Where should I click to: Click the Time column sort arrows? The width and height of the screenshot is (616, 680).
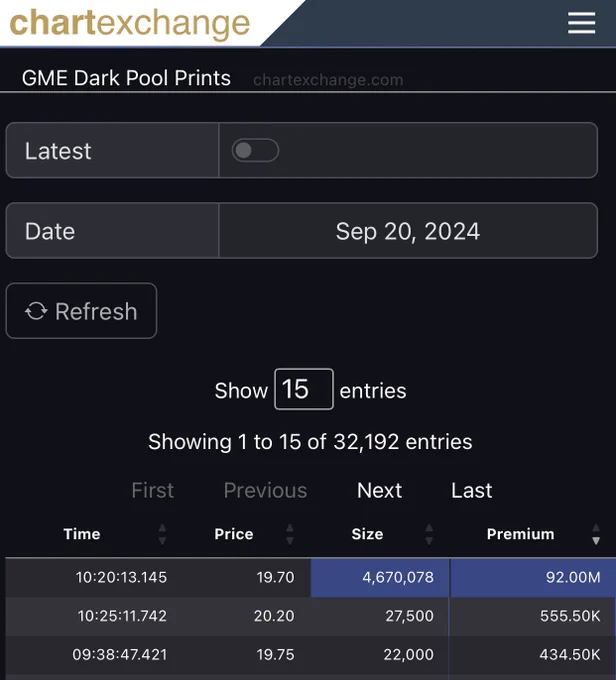click(162, 534)
